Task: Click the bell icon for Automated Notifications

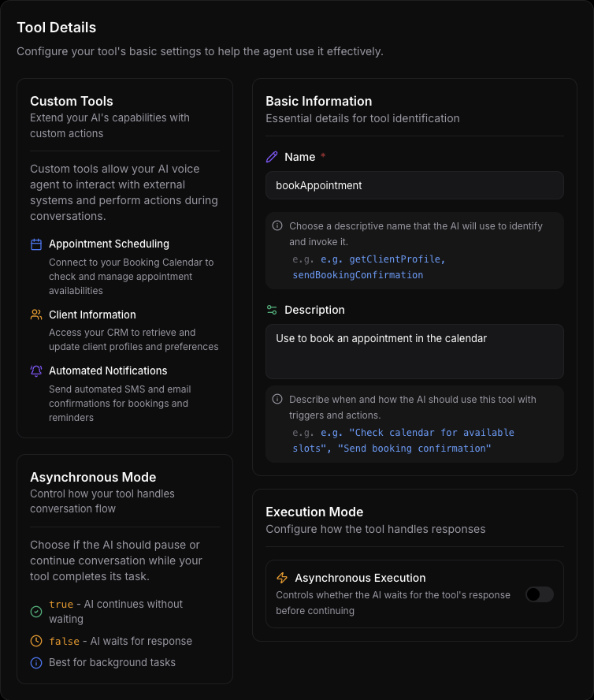Action: [x=36, y=370]
